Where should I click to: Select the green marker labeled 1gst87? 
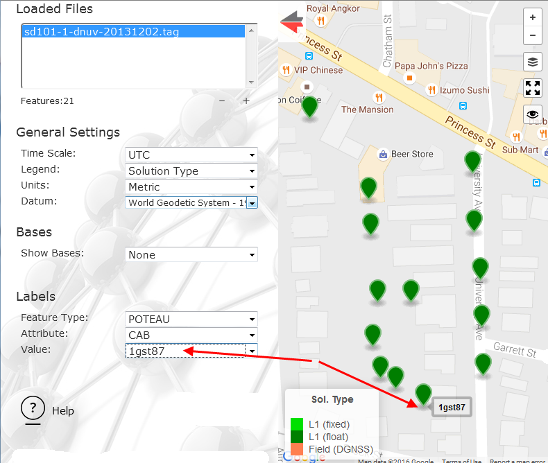(x=423, y=394)
